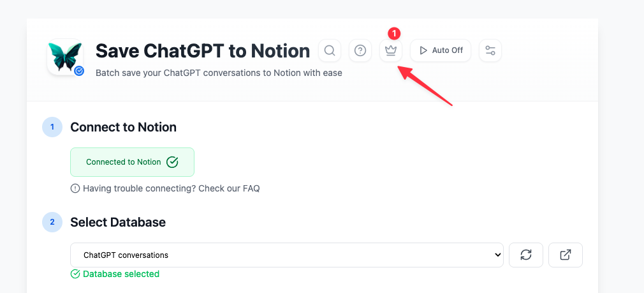Screen dimensions: 644x293
Task: Refresh the database list
Action: point(526,255)
